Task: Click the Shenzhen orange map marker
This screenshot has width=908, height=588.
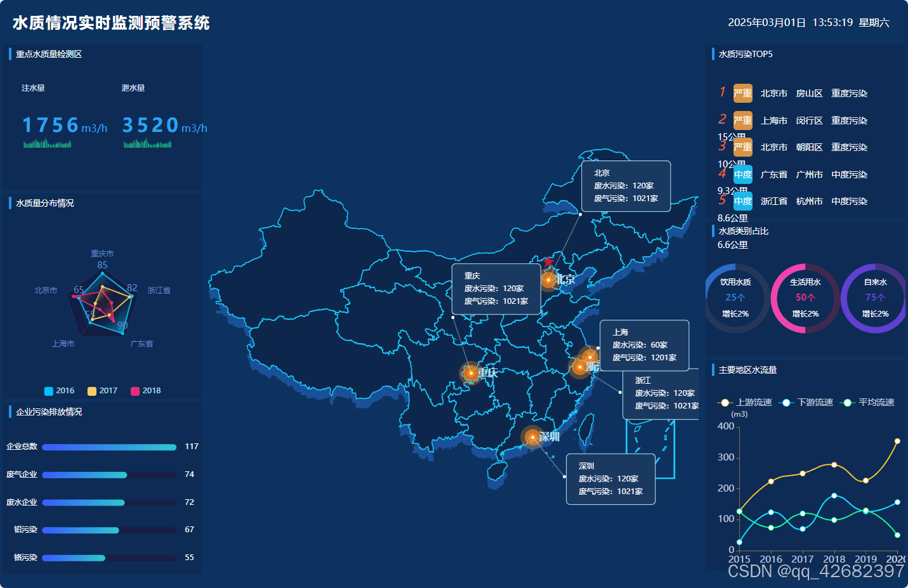Action: (x=532, y=437)
